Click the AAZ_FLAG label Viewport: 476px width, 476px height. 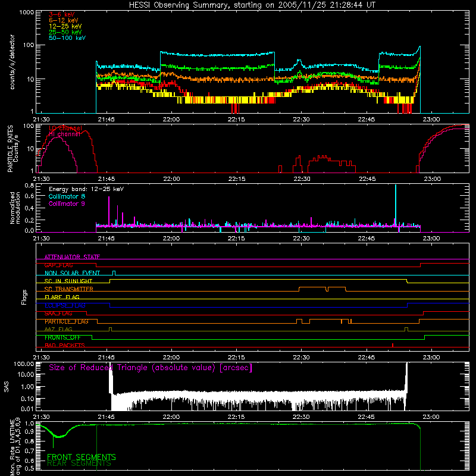pos(58,330)
